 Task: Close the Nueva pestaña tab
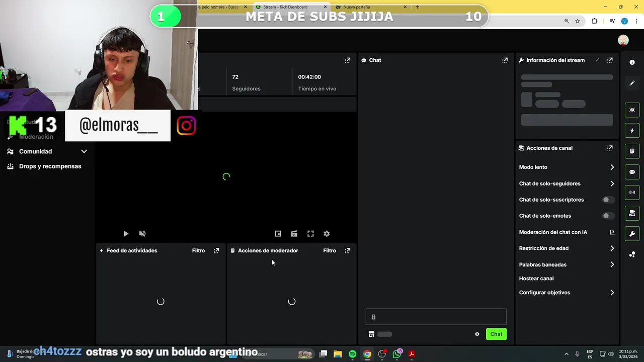(406, 7)
